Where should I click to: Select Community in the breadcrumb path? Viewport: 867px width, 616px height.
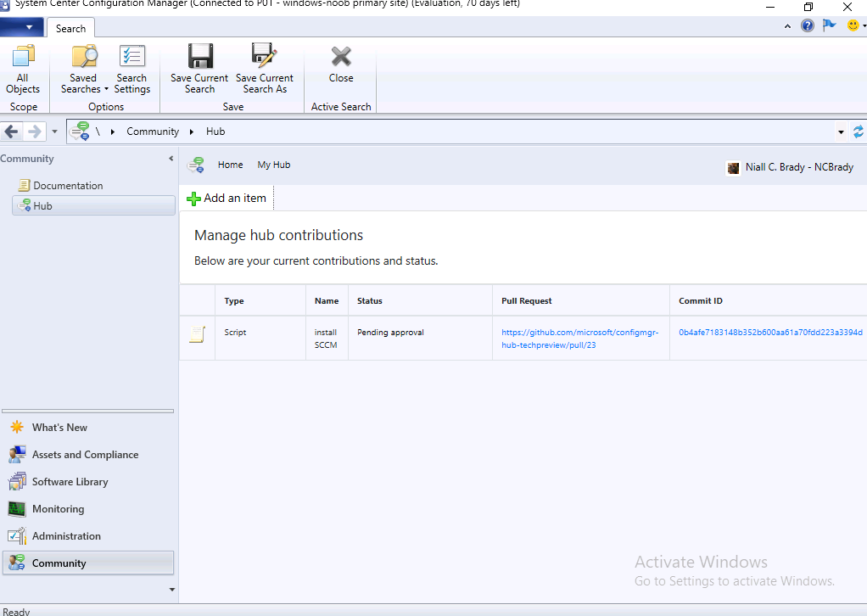point(153,132)
